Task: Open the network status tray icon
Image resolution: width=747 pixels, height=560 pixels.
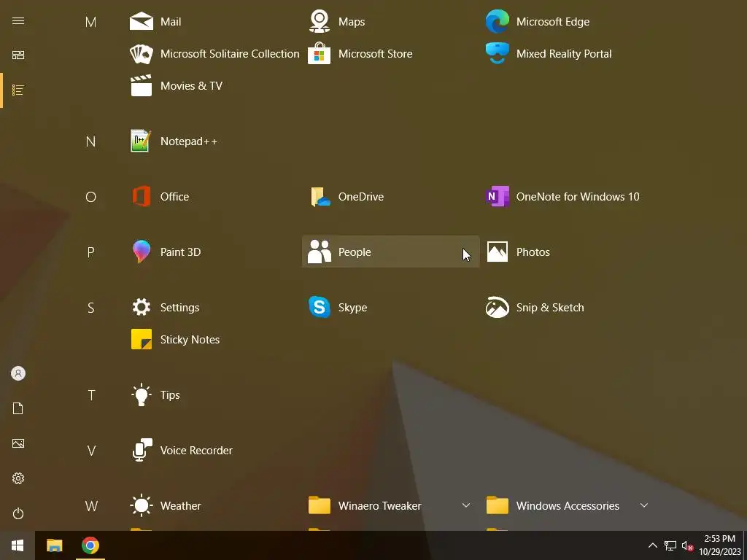Action: pos(670,545)
